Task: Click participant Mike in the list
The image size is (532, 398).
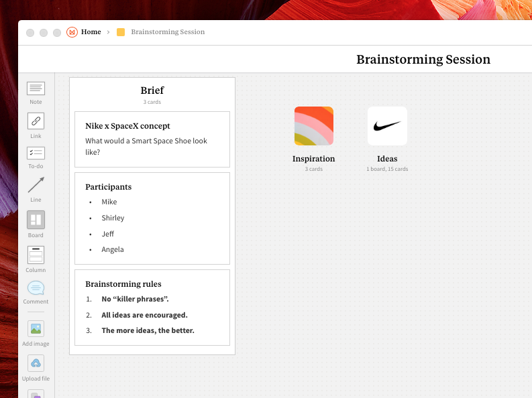Action: (x=109, y=202)
